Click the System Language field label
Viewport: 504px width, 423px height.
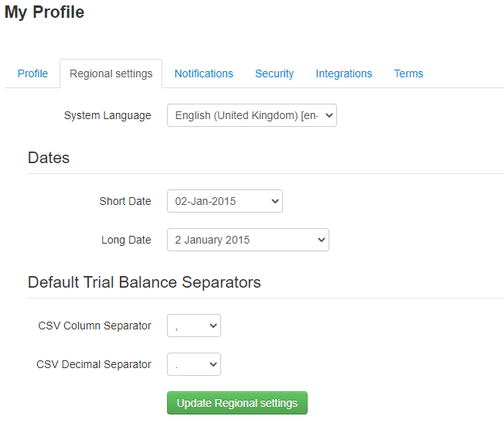coord(107,115)
